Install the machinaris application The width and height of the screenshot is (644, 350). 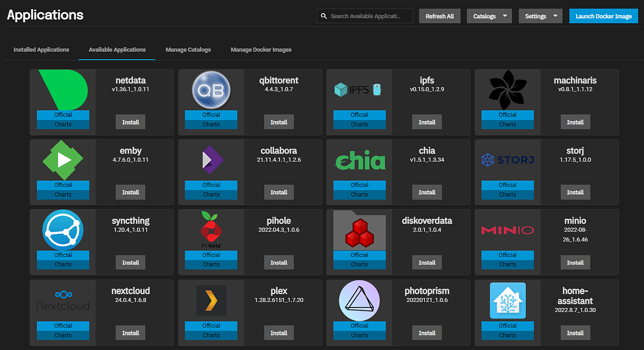575,122
